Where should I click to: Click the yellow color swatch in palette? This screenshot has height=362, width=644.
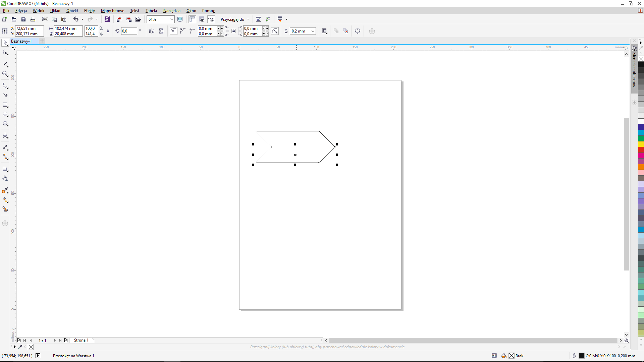[x=641, y=144]
